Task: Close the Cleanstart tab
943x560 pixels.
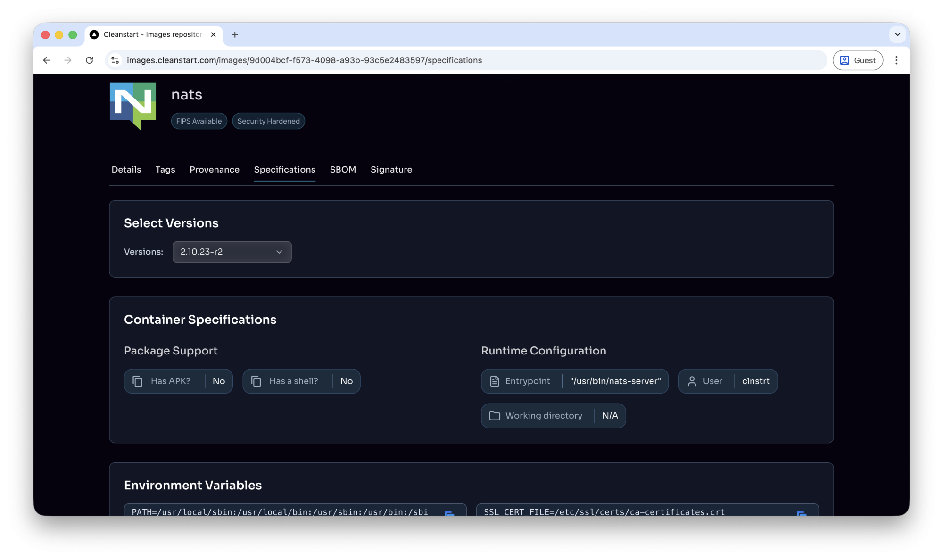Action: (x=213, y=34)
